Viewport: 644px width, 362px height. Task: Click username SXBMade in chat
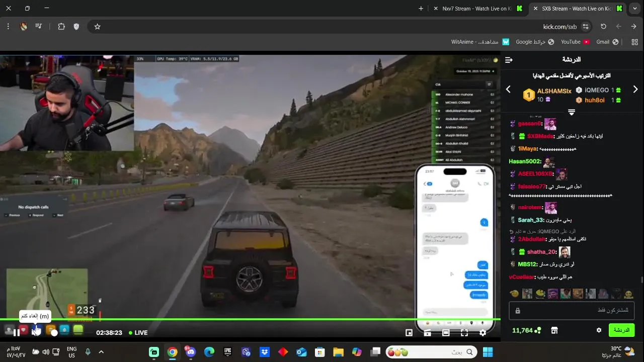coord(540,136)
